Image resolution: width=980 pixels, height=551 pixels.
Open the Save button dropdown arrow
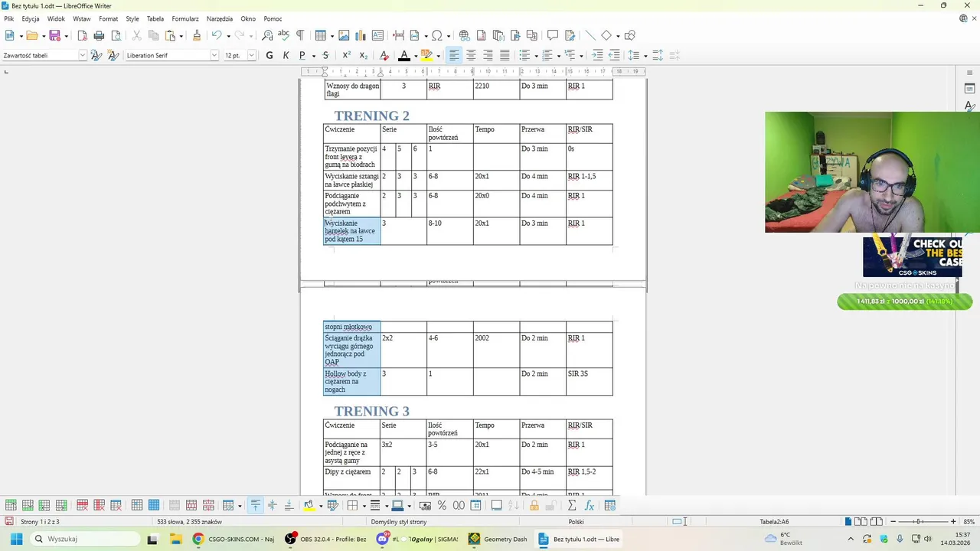[x=66, y=35]
